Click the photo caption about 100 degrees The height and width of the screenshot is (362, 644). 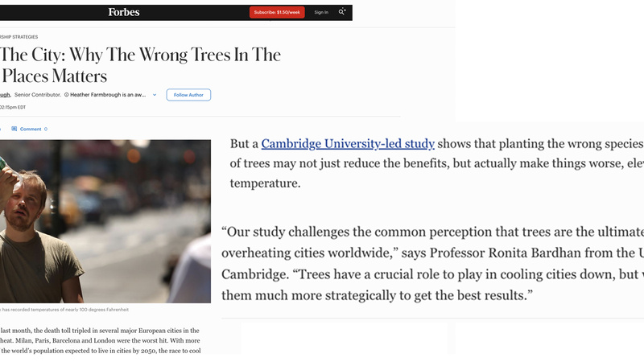pos(64,309)
